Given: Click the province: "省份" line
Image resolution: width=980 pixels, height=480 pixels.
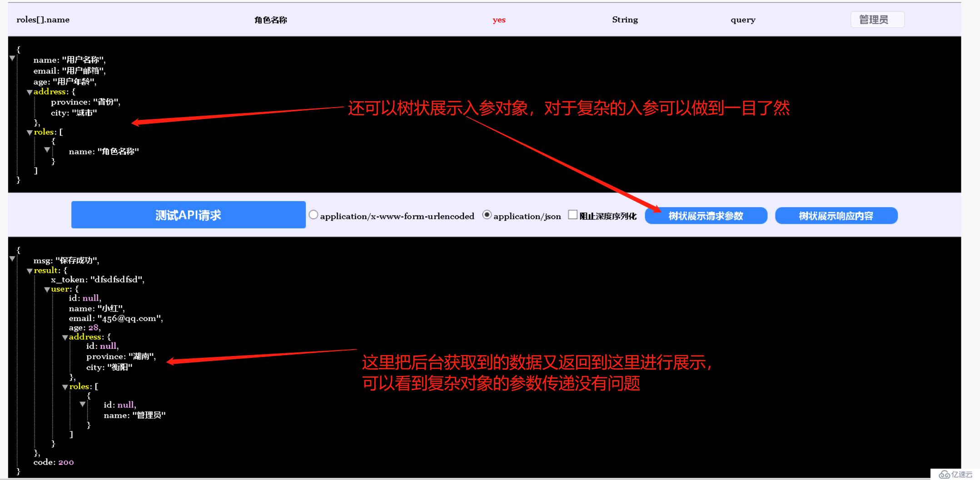Looking at the screenshot, I should pos(85,102).
